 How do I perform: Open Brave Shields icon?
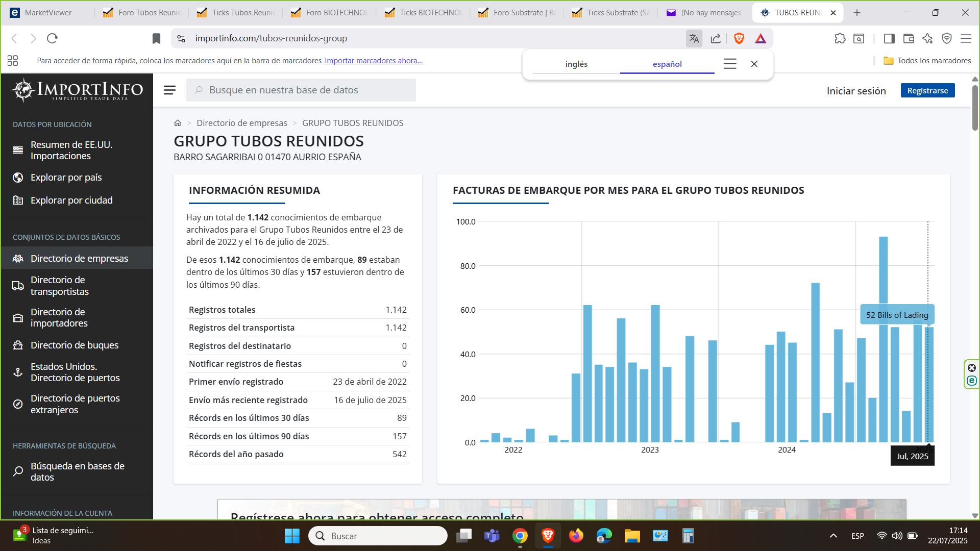(x=739, y=38)
